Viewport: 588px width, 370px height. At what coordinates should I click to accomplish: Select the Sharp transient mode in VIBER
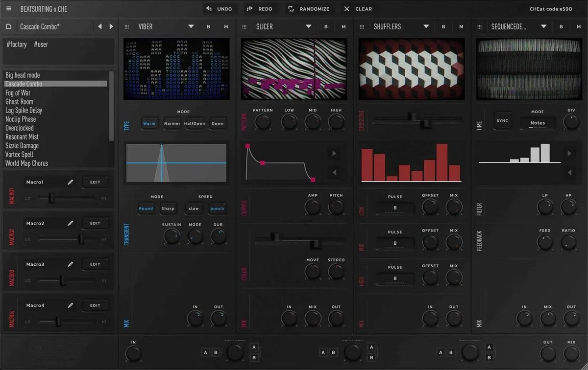[x=168, y=208]
